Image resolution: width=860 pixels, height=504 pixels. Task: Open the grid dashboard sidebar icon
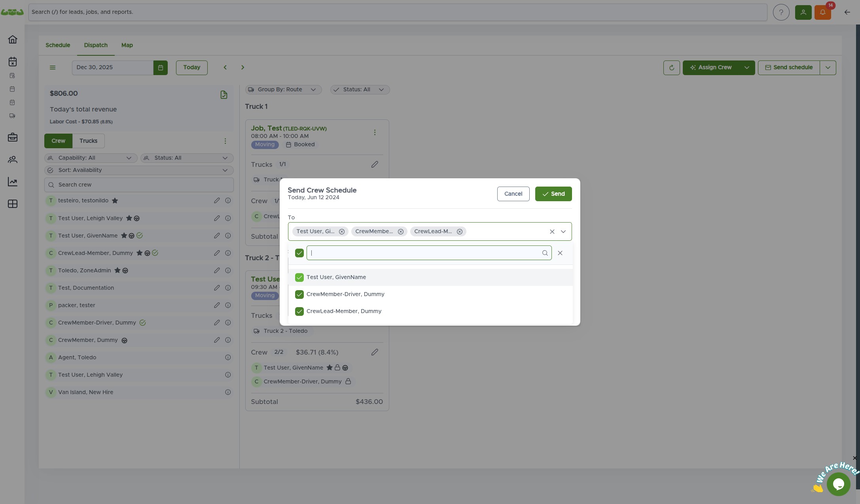13,204
